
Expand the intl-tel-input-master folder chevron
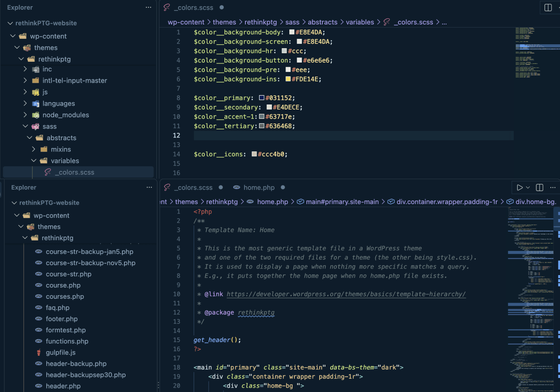pyautogui.click(x=25, y=80)
